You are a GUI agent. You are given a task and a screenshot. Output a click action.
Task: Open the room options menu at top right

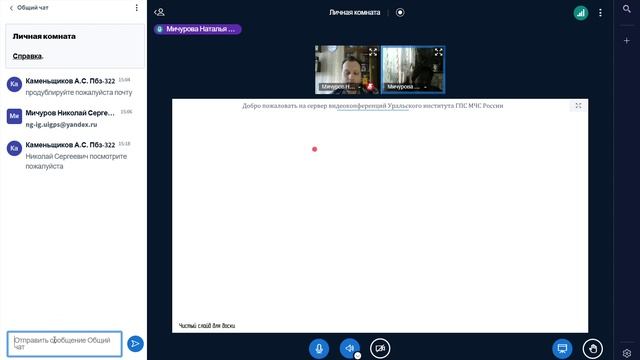click(600, 13)
